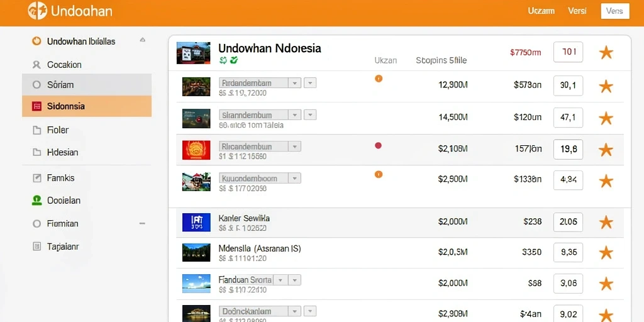Star the Rlrcandembun row
The width and height of the screenshot is (644, 322).
coord(606,150)
